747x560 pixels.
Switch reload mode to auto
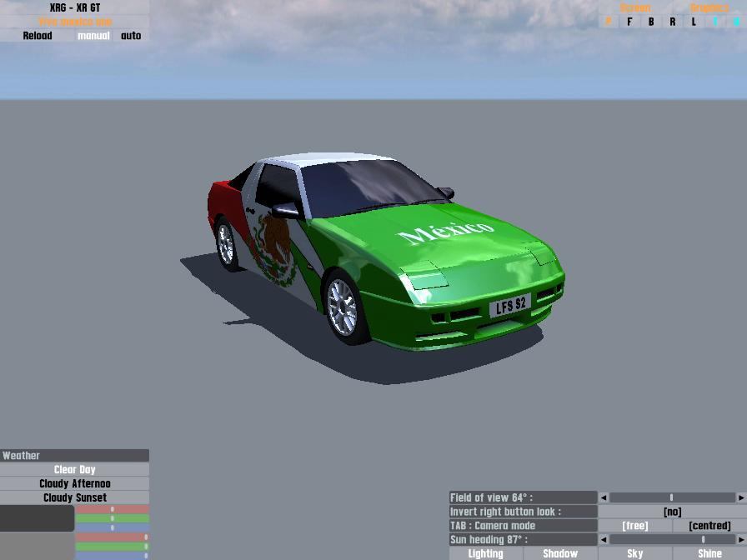(131, 36)
